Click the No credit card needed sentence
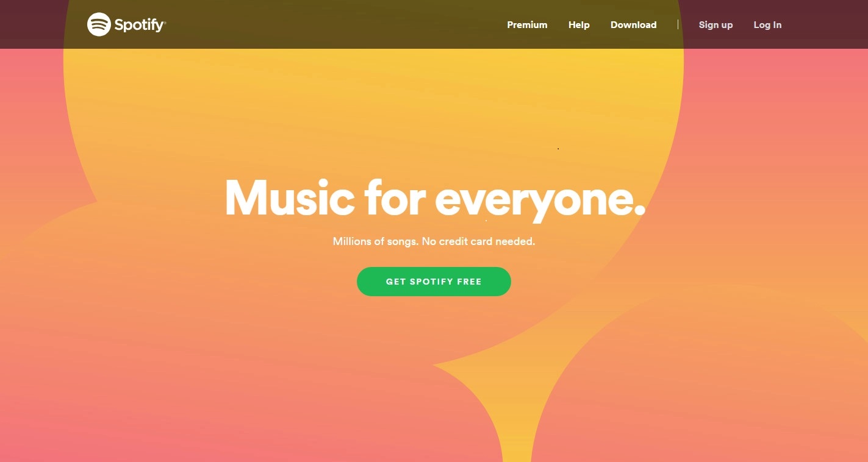This screenshot has width=868, height=462. coord(478,241)
